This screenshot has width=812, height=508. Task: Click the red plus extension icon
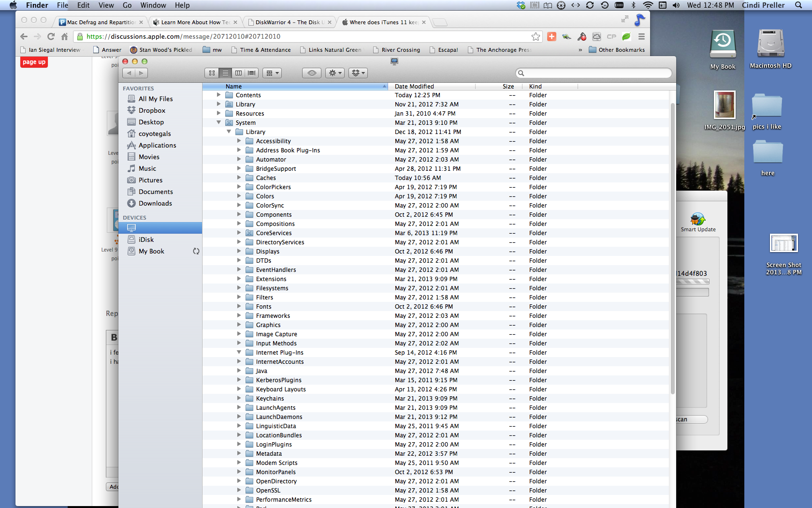[x=551, y=36]
